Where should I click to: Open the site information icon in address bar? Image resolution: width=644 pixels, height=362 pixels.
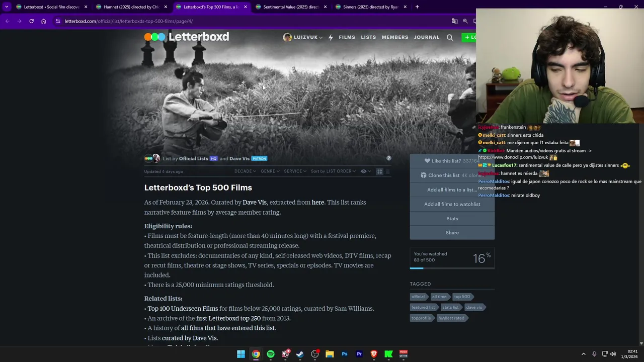click(x=58, y=21)
